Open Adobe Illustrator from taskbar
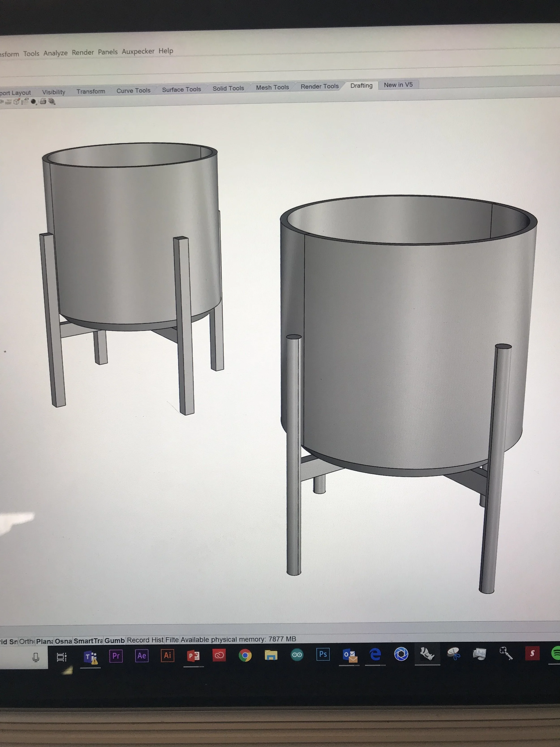The image size is (560, 747). coord(167,656)
